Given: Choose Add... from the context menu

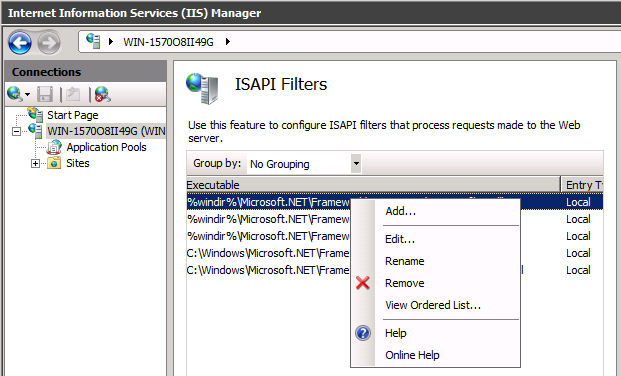Looking at the screenshot, I should click(400, 211).
